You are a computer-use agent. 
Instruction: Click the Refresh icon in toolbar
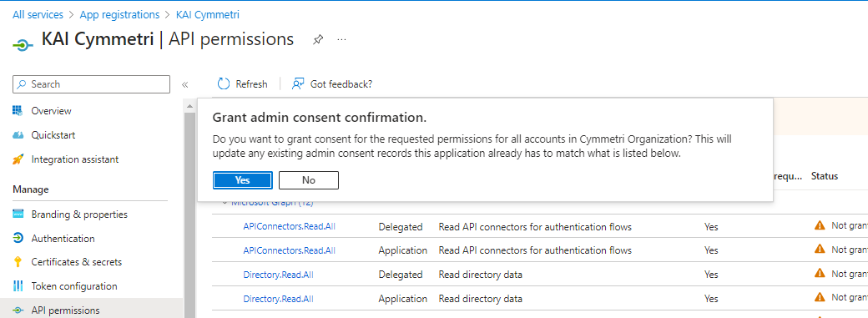tap(224, 83)
